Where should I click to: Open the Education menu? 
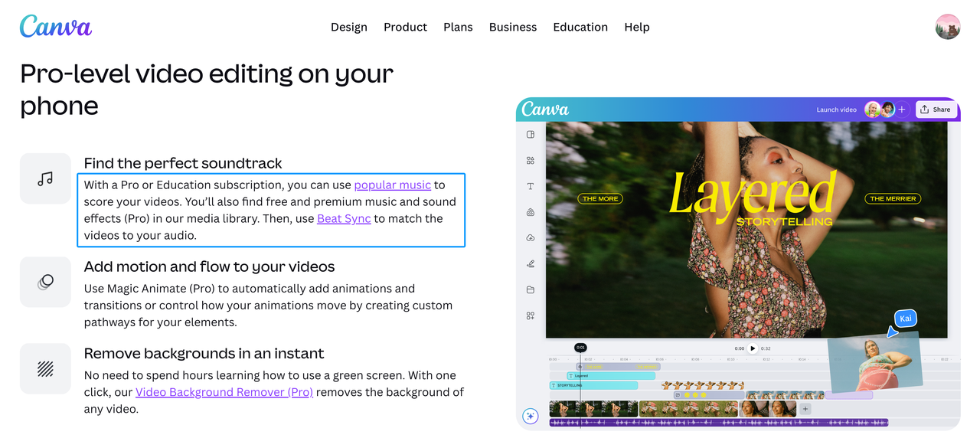(x=580, y=27)
